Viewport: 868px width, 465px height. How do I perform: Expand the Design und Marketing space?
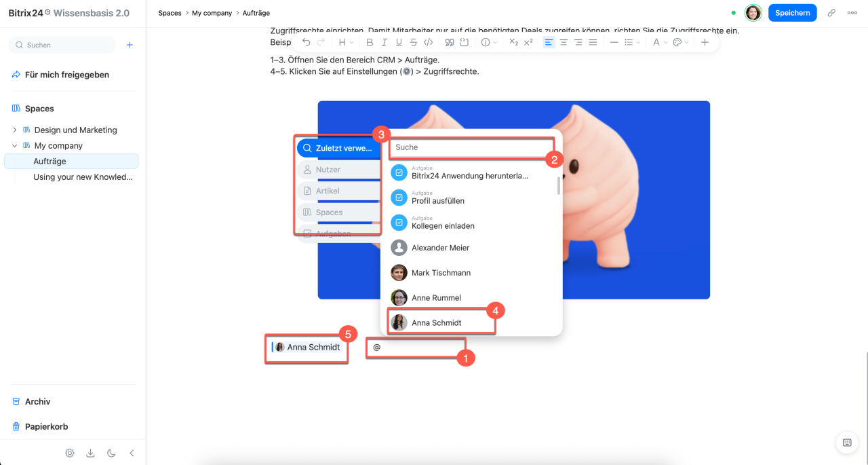coord(15,130)
